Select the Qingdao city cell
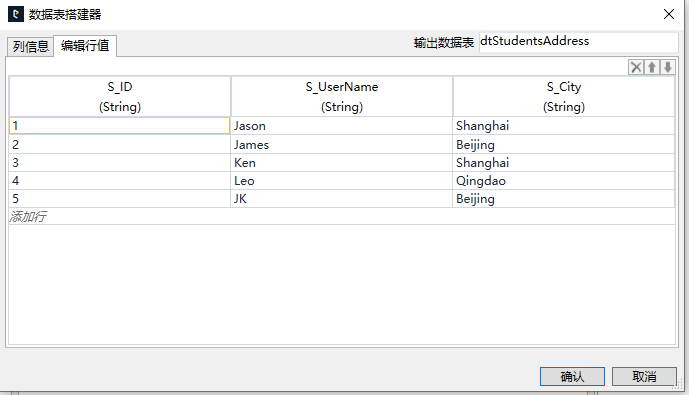 pyautogui.click(x=564, y=181)
